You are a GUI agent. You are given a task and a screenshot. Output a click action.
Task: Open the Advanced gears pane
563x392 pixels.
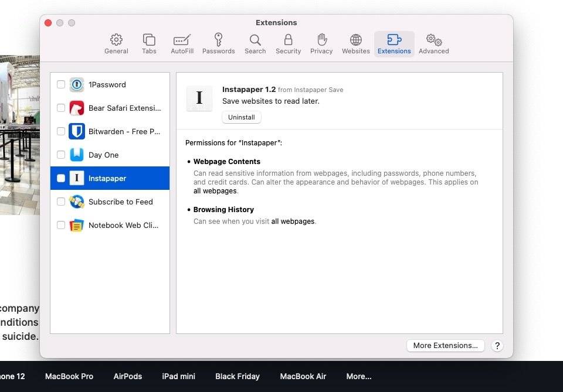point(433,44)
